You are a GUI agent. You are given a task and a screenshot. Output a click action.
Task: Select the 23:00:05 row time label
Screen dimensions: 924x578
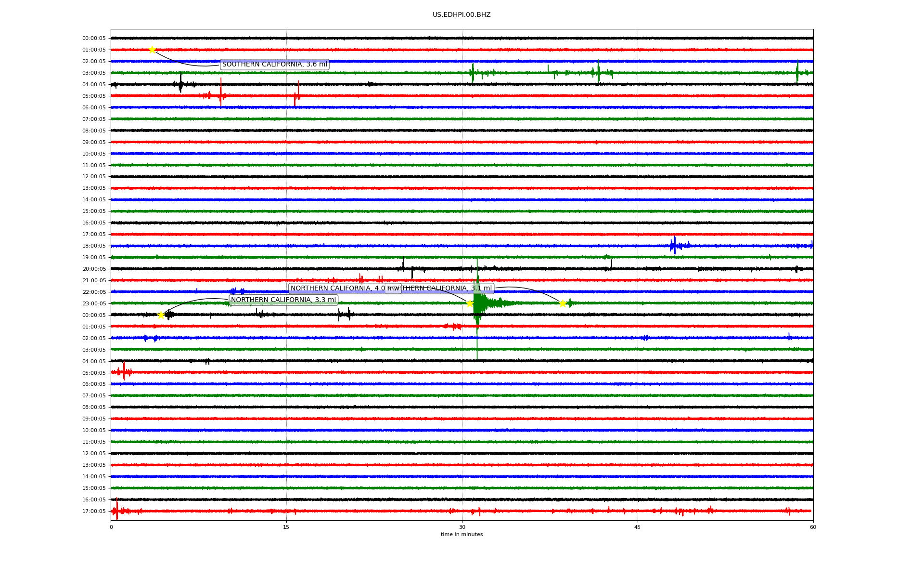tap(94, 303)
